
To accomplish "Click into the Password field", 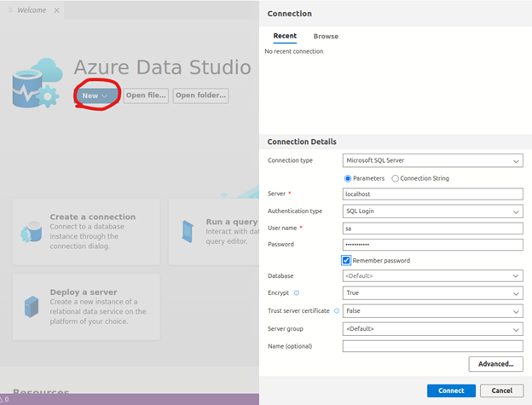I will pos(432,245).
